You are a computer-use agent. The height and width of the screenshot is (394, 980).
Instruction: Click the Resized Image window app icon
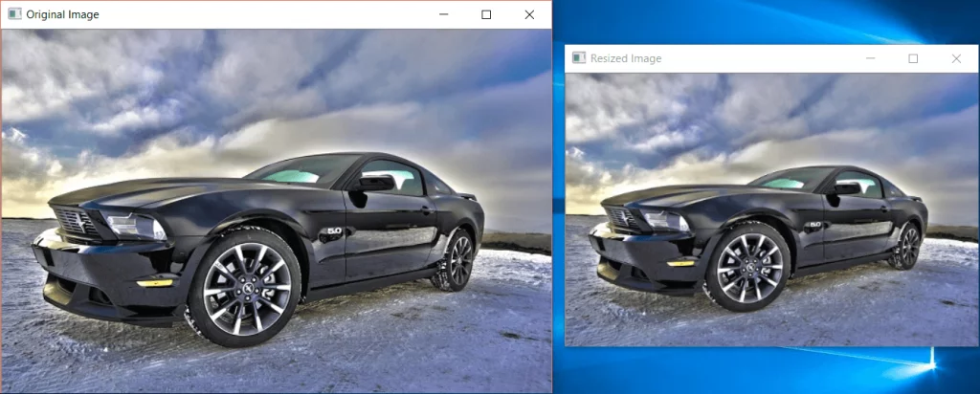coord(579,58)
